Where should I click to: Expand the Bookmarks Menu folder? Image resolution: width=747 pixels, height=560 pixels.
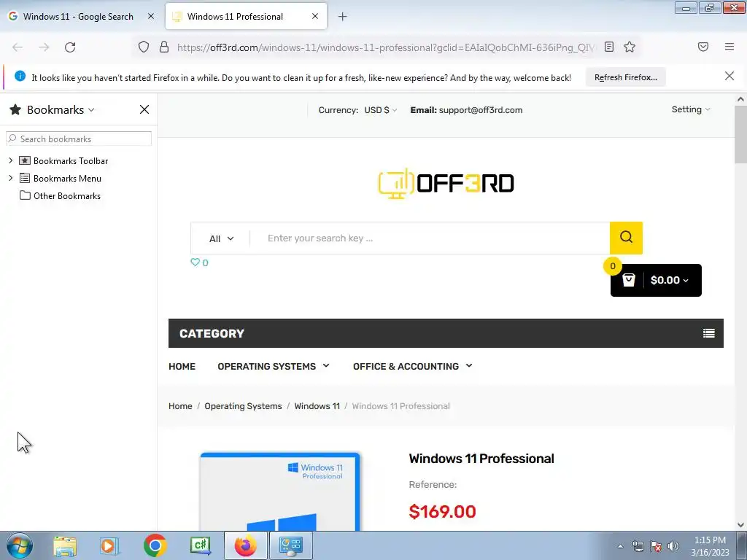pyautogui.click(x=11, y=178)
